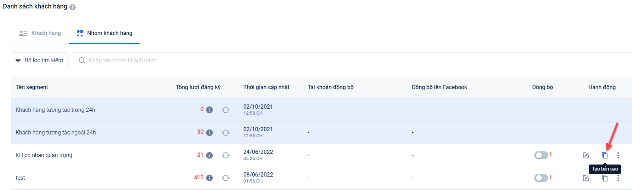Image resolution: width=644 pixels, height=190 pixels.
Task: Open the test segment name
Action: (x=21, y=178)
